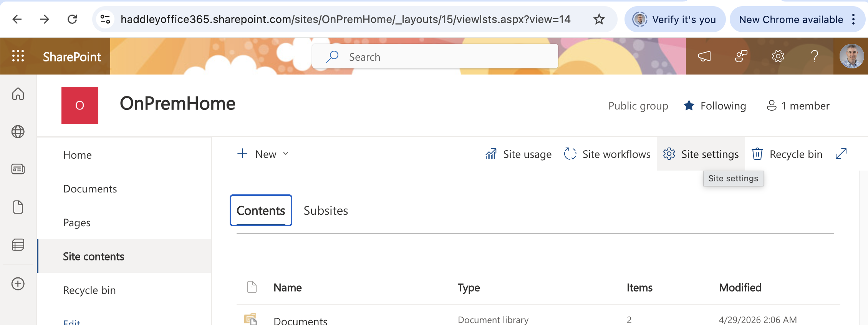Open Recycle bin in command bar
The width and height of the screenshot is (868, 325).
pos(787,154)
